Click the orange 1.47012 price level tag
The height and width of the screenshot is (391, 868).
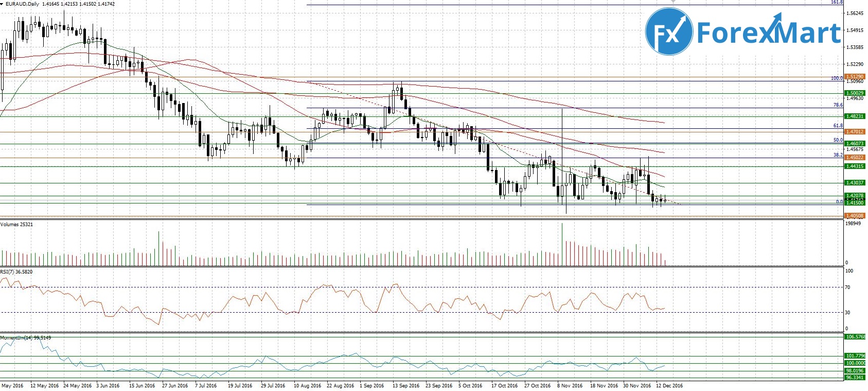[x=854, y=132]
